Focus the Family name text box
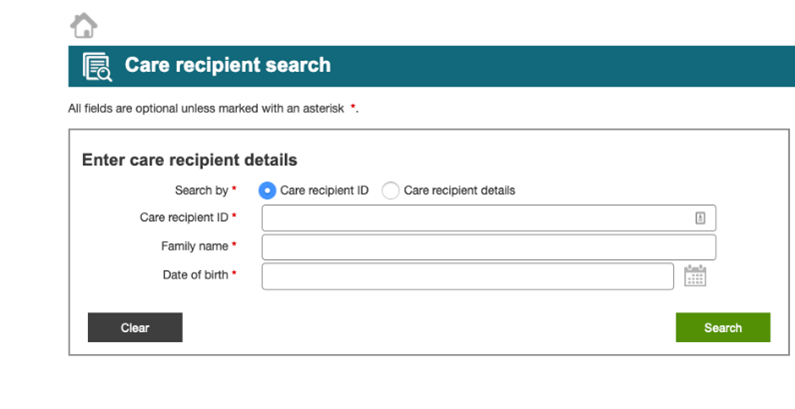The width and height of the screenshot is (795, 409). (x=489, y=247)
